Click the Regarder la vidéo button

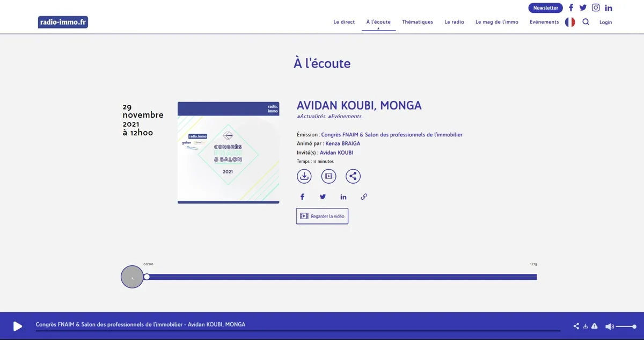(322, 216)
